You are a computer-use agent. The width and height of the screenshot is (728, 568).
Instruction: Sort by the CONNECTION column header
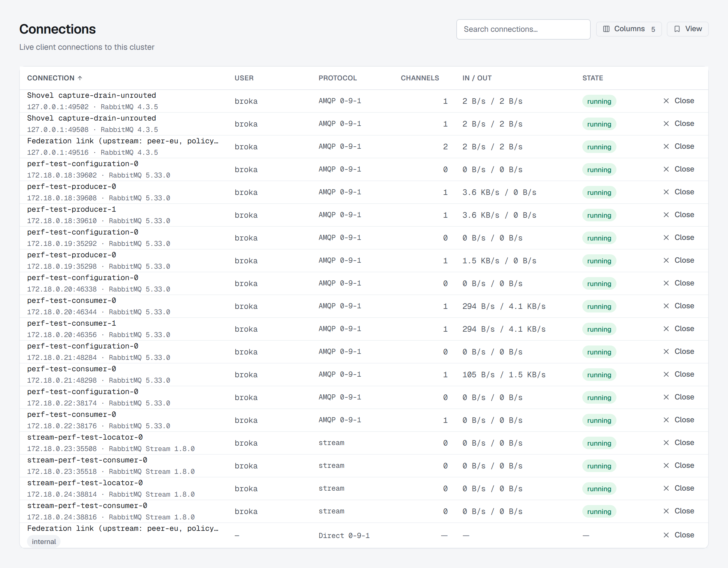pos(55,78)
